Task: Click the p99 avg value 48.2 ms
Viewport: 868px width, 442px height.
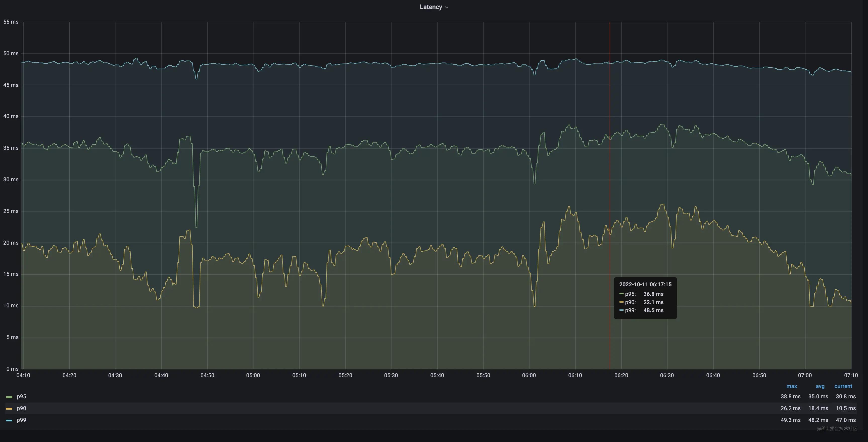Action: [x=818, y=420]
